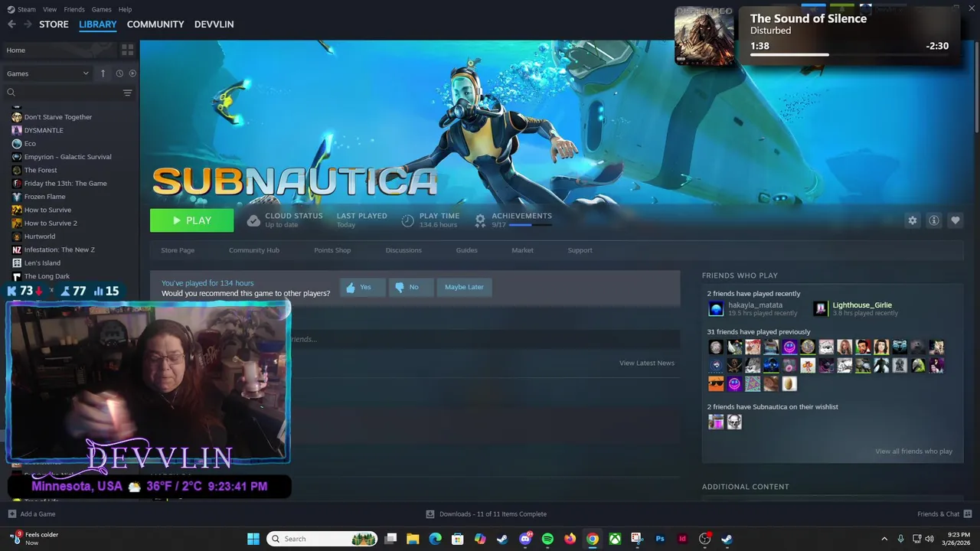Add Subnautica to favorites with the heart
The width and height of the screenshot is (980, 551).
coord(955,220)
